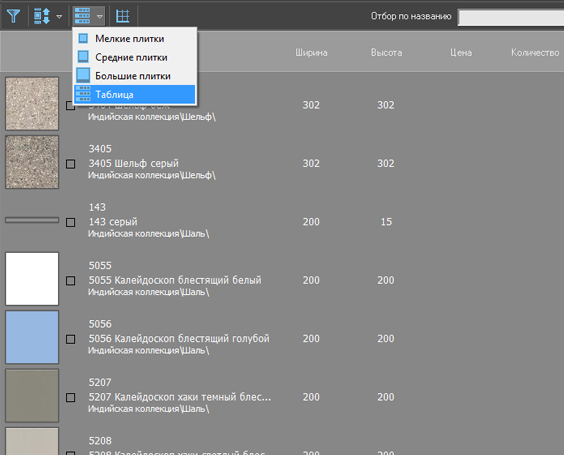Click the sort order icon
This screenshot has height=455, width=564.
42,16
